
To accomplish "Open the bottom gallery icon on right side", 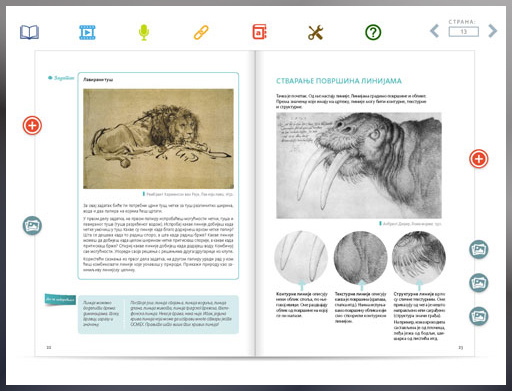I will 479,316.
